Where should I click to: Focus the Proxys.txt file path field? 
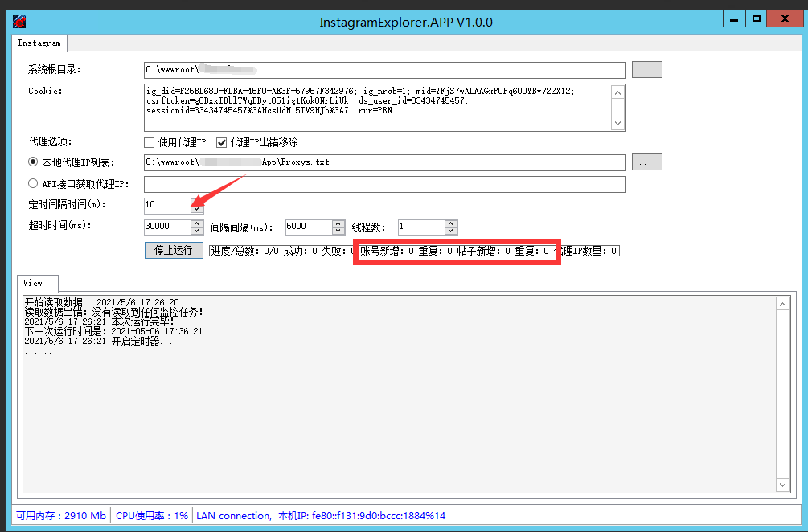tap(384, 162)
